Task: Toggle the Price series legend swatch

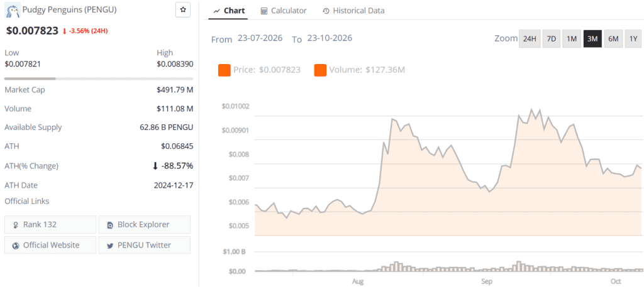Action: (225, 70)
